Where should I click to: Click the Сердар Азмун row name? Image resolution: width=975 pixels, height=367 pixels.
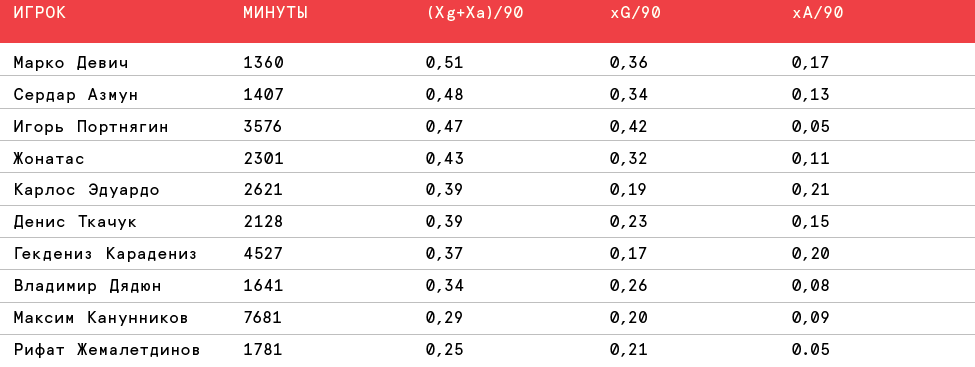point(76,95)
